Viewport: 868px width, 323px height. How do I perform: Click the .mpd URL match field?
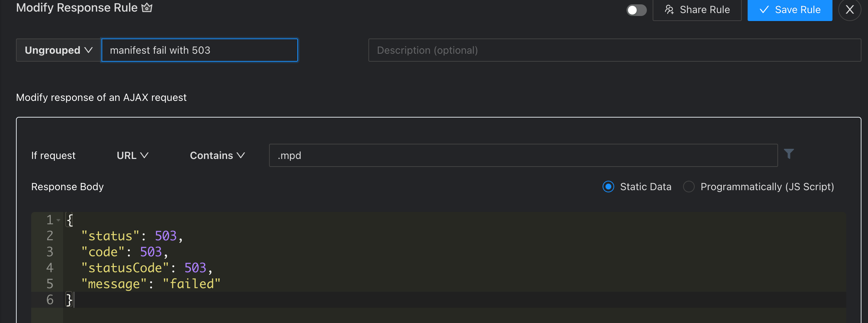[x=523, y=155]
